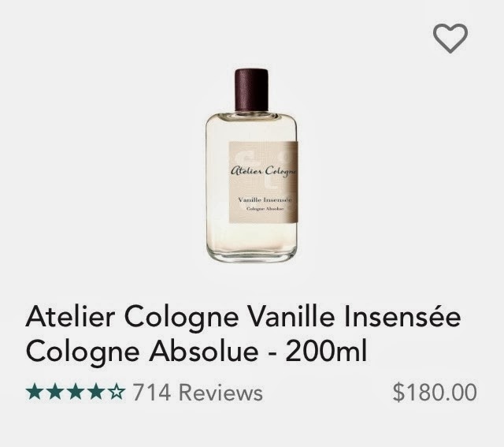The height and width of the screenshot is (447, 504).
Task: Click the Atelier Cologne script logo on bottle
Action: 263,170
